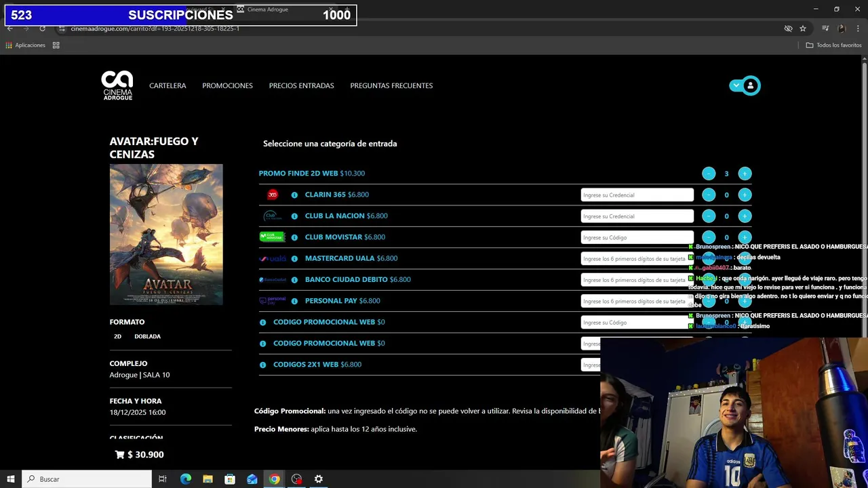Click the crossed-eye icon in address bar
This screenshot has height=488, width=868.
tap(788, 28)
